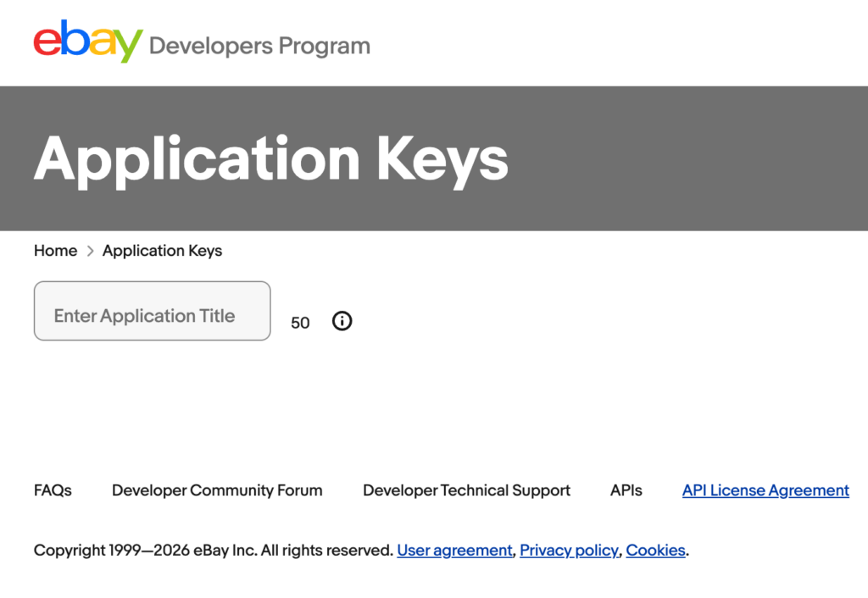Open the Cookies link
The width and height of the screenshot is (868, 598).
coord(655,551)
